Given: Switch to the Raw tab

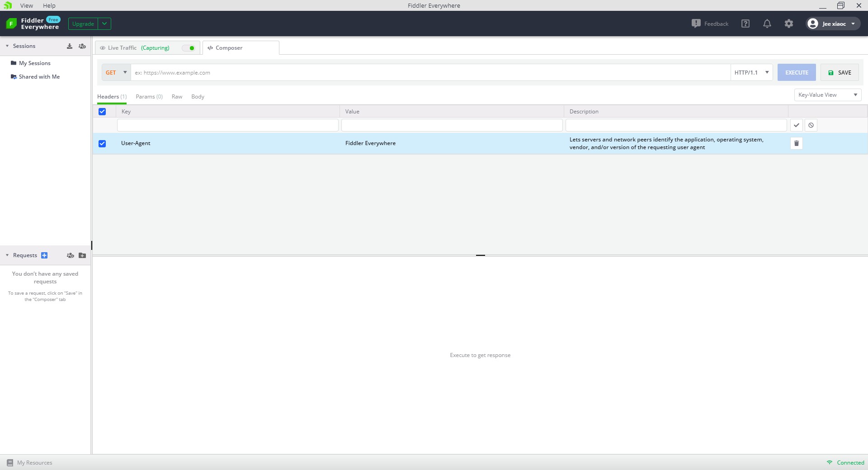Looking at the screenshot, I should pos(177,97).
